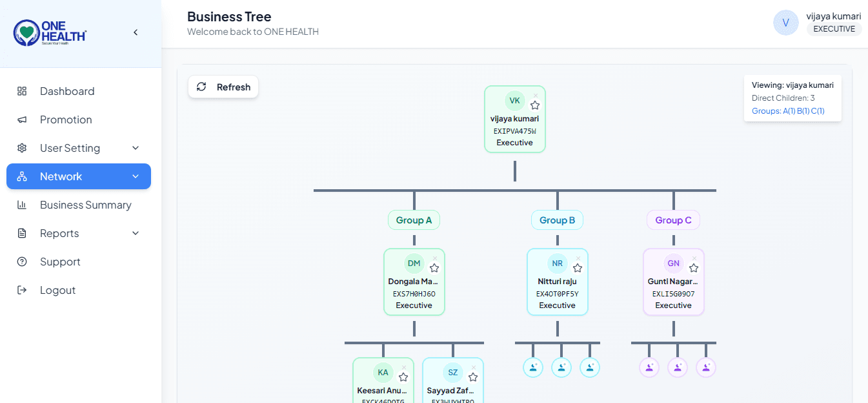Image resolution: width=868 pixels, height=403 pixels.
Task: Open the Promotion page
Action: 79,119
